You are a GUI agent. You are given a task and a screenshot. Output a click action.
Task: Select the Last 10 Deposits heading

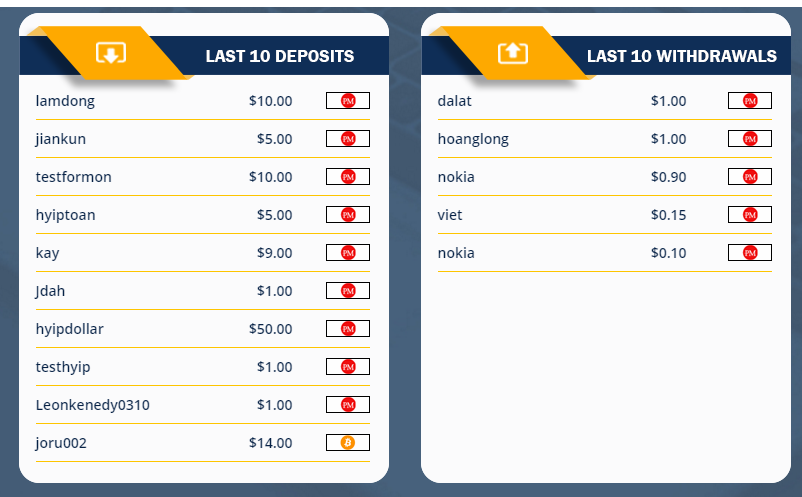[x=280, y=56]
